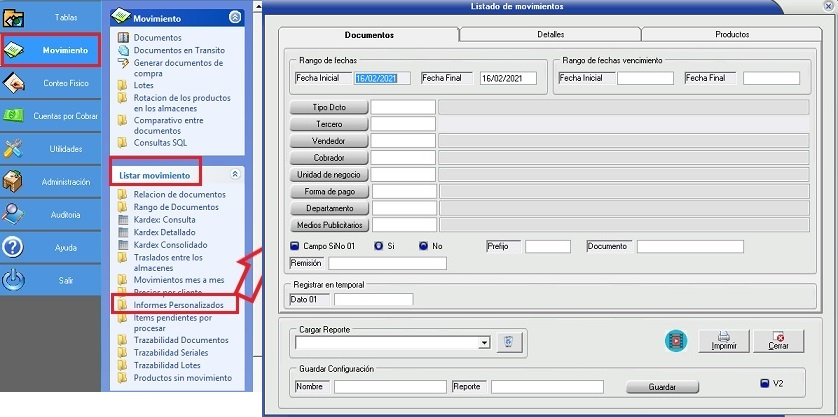Open the Cargar Reporte dropdown list
Image resolution: width=838 pixels, height=417 pixels.
pyautogui.click(x=484, y=342)
